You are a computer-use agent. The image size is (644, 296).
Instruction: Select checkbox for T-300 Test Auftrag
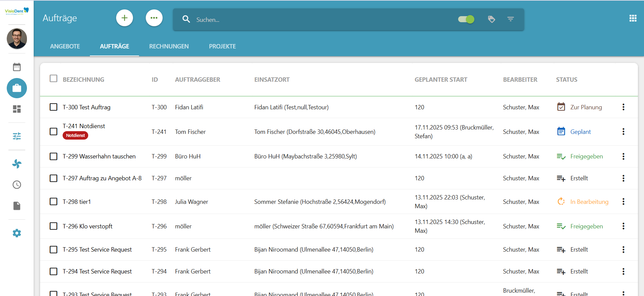pyautogui.click(x=54, y=107)
